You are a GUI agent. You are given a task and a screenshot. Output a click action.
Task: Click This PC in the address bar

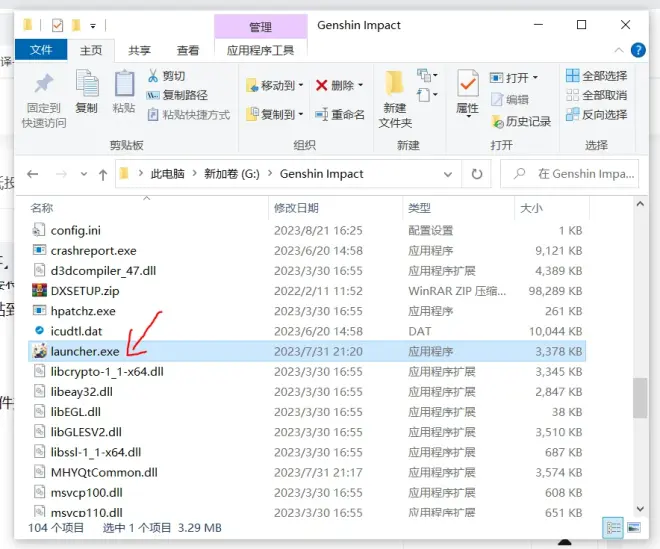tap(167, 174)
